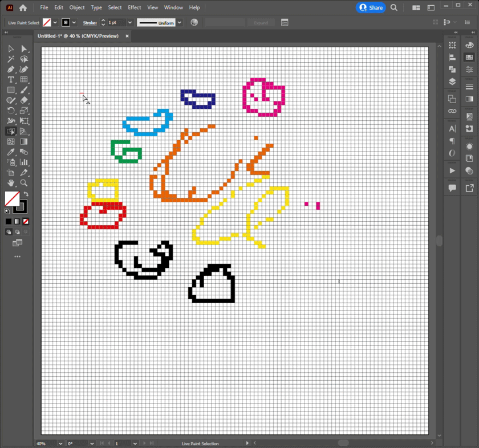
Task: Open the Swatches panel
Action: click(469, 58)
